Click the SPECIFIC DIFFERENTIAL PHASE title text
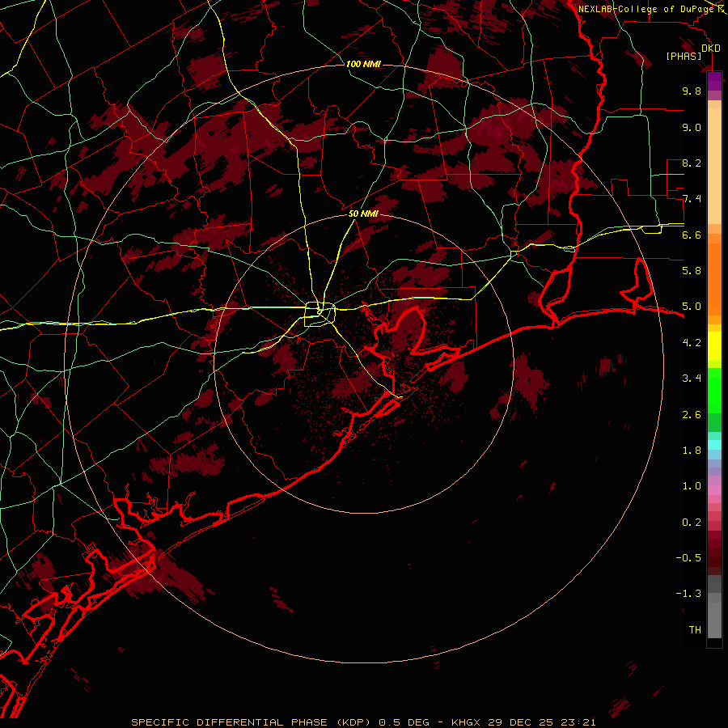 tap(231, 722)
